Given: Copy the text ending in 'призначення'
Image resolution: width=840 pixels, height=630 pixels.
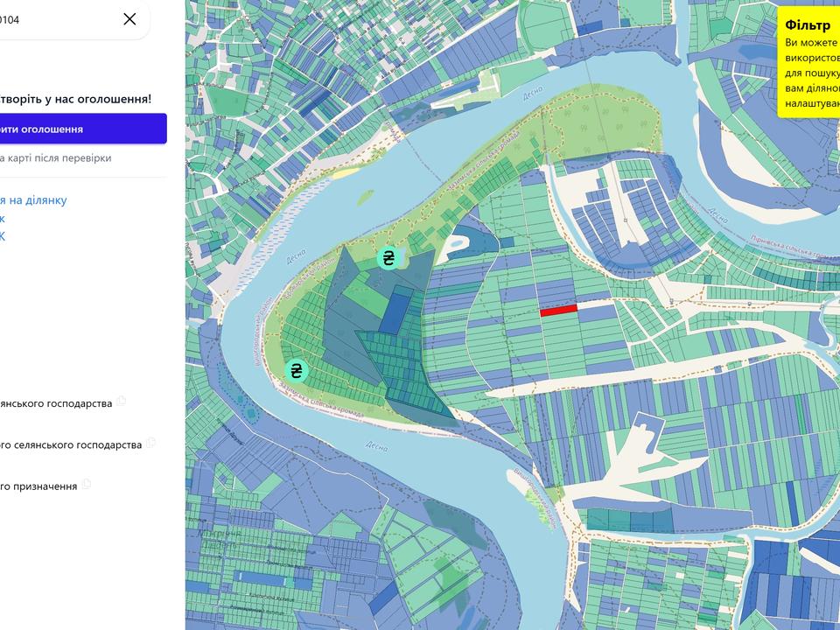Looking at the screenshot, I should pyautogui.click(x=87, y=484).
